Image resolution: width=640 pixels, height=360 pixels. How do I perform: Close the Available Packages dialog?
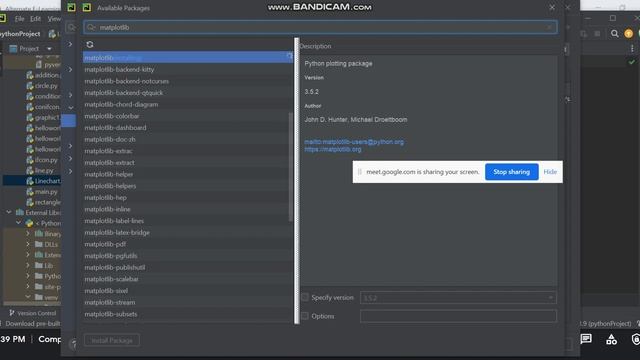point(552,7)
